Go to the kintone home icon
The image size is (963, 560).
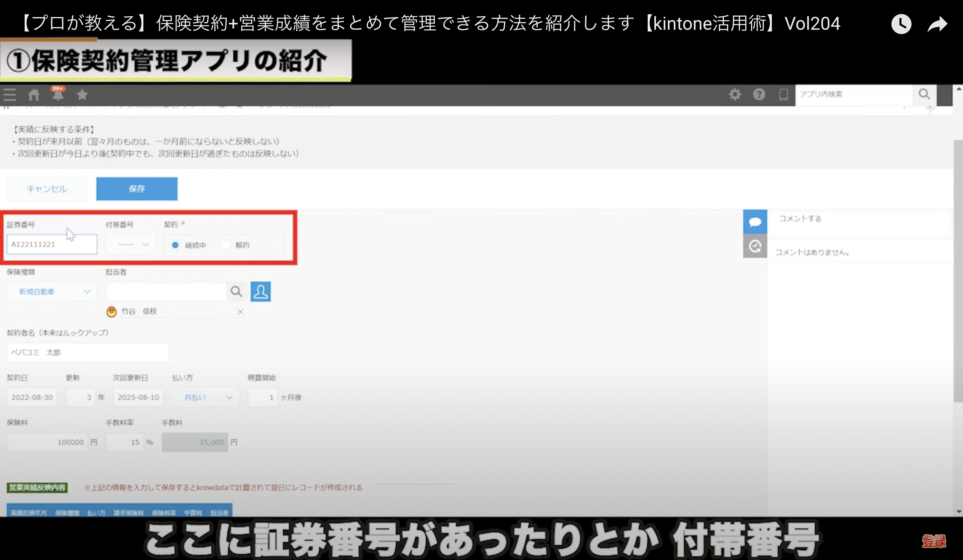pyautogui.click(x=34, y=94)
